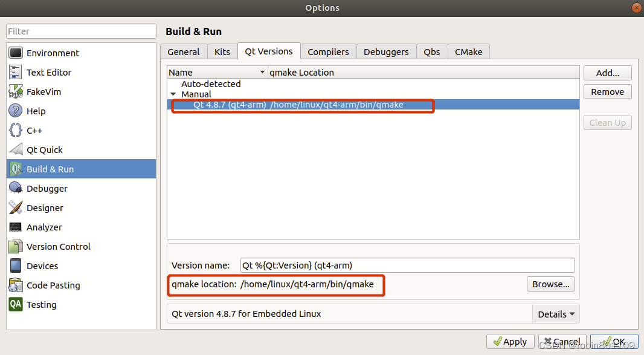644x355 pixels.
Task: Select the Code Pasting icon
Action: (16, 285)
